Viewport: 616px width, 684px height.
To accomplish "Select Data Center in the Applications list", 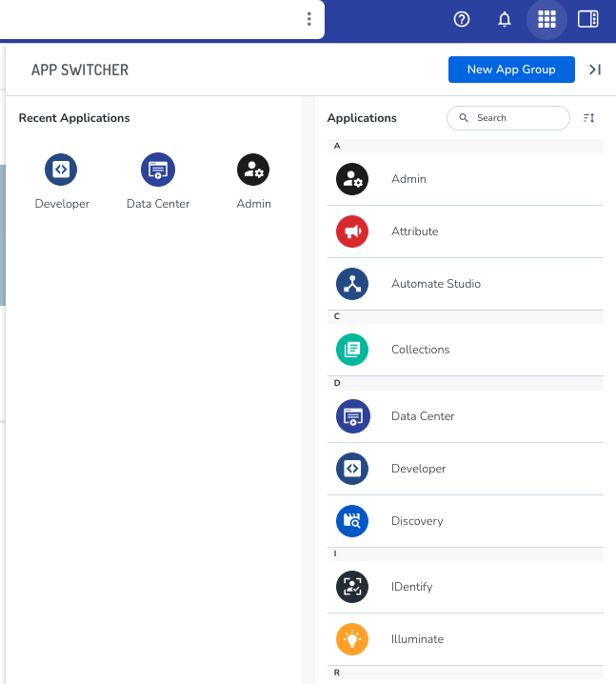I will pyautogui.click(x=423, y=416).
